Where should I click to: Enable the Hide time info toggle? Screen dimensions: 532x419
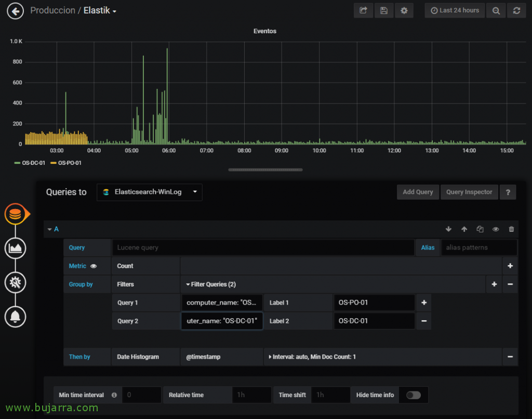point(414,395)
